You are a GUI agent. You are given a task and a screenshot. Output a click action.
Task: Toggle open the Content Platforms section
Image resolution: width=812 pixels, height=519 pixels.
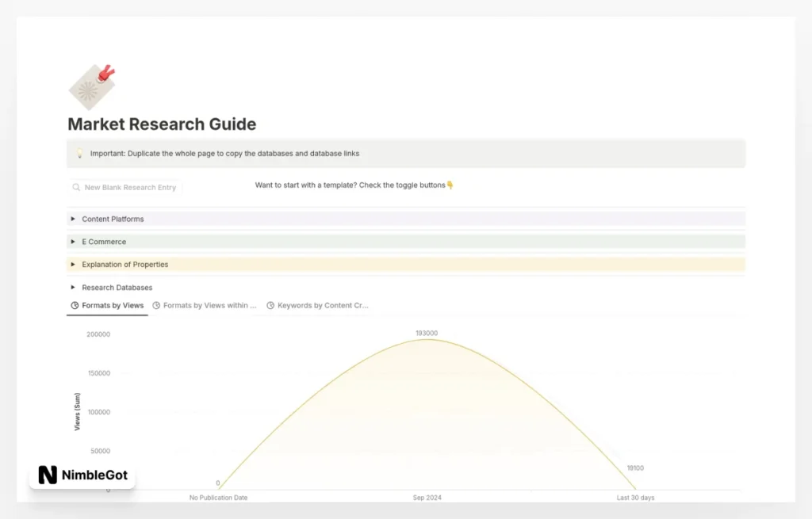tap(72, 219)
